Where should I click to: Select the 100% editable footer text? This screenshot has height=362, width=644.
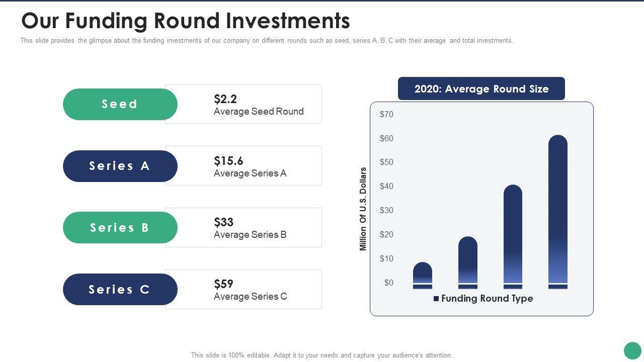[321, 355]
